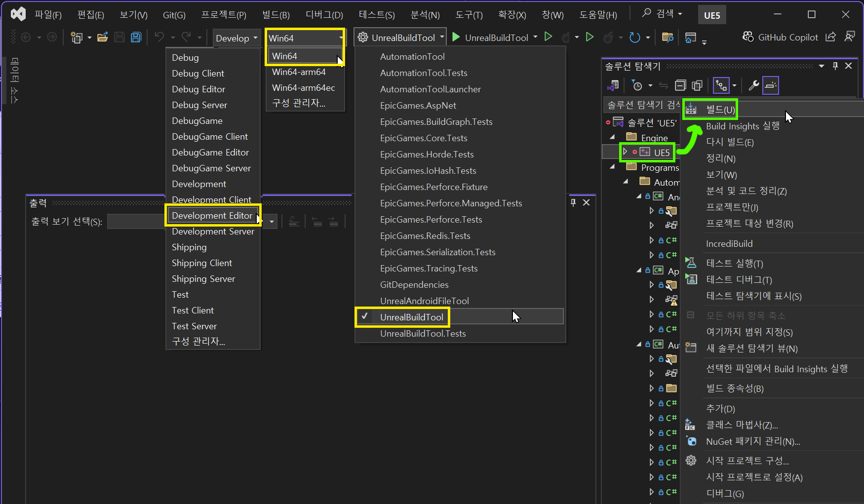Image resolution: width=864 pixels, height=504 pixels.
Task: Click the Solution Explorer search field
Action: click(x=643, y=105)
